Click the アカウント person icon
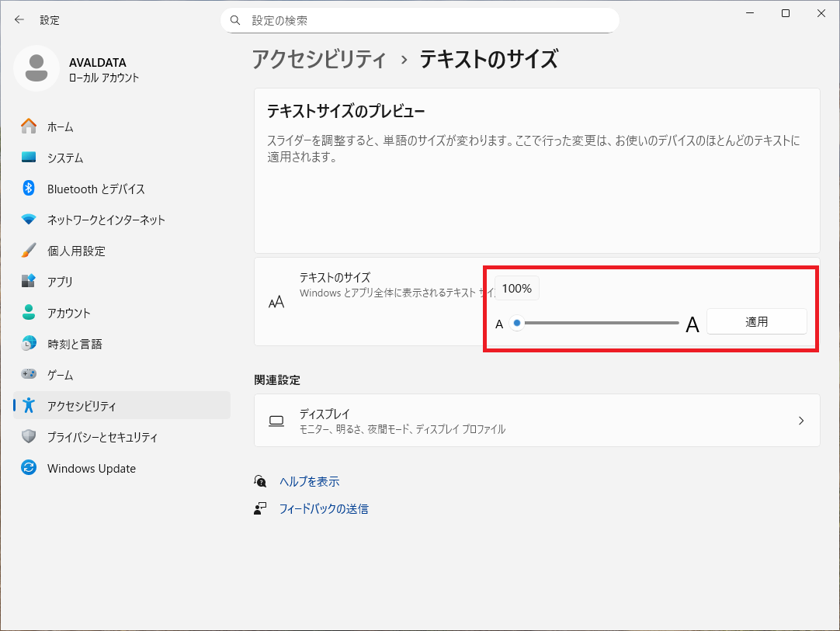 pos(29,312)
